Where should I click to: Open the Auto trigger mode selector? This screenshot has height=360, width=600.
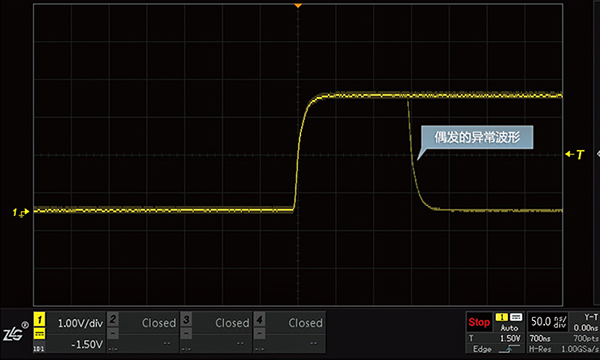(x=509, y=328)
